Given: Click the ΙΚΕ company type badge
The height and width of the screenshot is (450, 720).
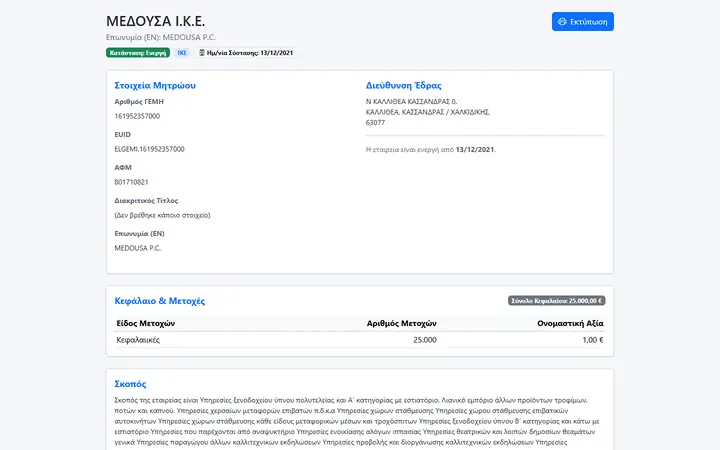Looking at the screenshot, I should point(182,53).
